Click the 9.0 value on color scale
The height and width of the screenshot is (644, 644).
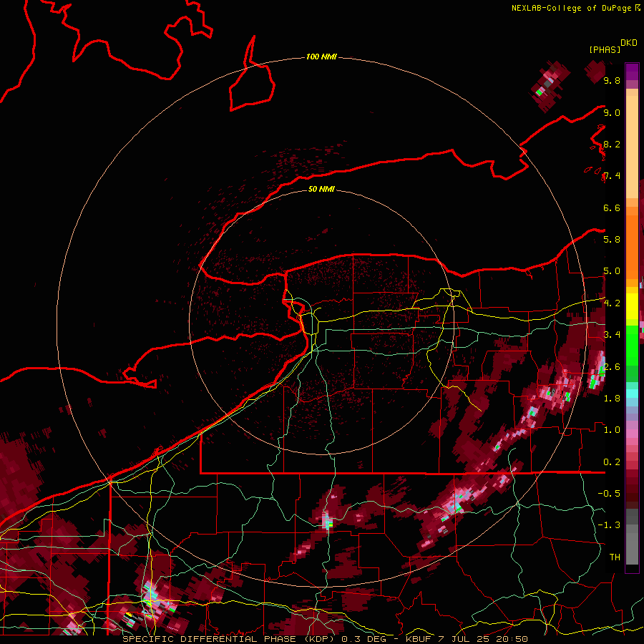(x=612, y=112)
